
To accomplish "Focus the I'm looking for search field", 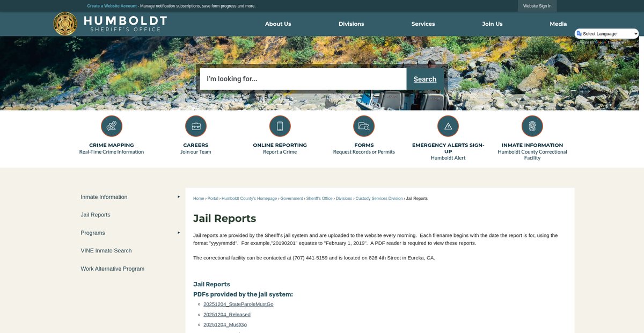I will click(303, 79).
